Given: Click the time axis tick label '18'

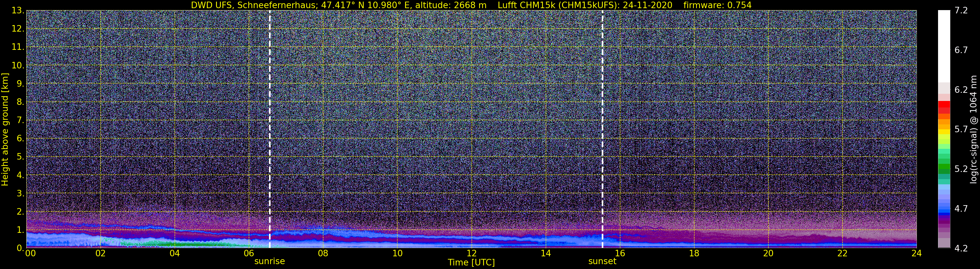Looking at the screenshot, I should pos(694,253).
